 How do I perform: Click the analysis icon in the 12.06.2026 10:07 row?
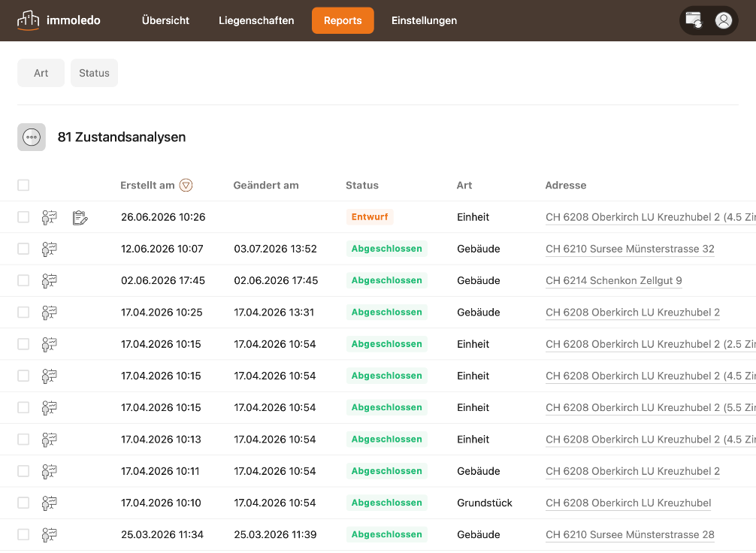click(x=49, y=249)
